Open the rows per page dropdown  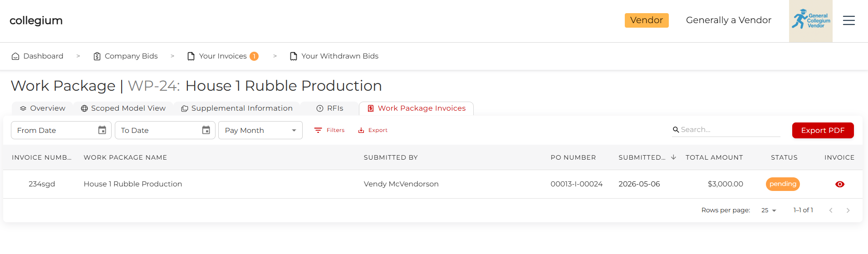(769, 210)
